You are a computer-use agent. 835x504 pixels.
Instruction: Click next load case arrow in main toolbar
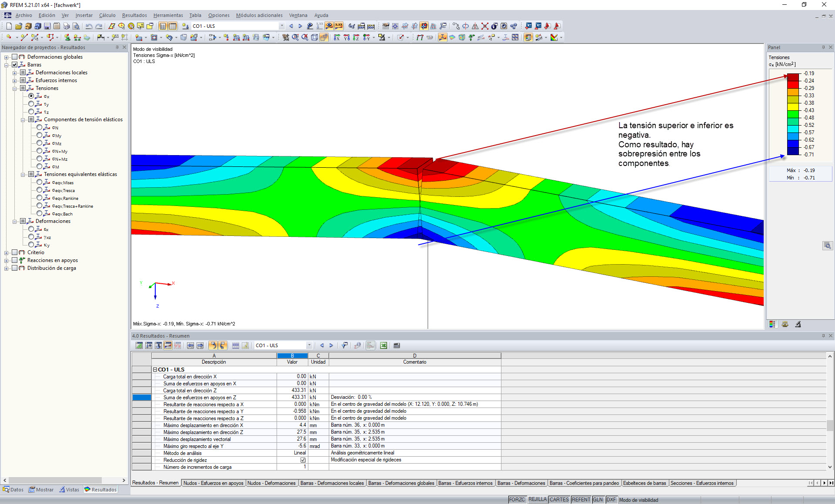pyautogui.click(x=300, y=26)
